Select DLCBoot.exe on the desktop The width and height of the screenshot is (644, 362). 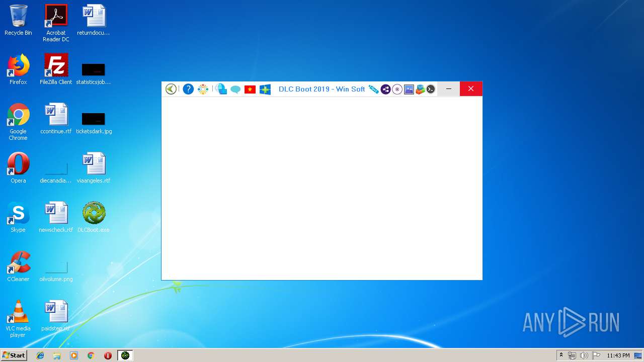(x=94, y=217)
